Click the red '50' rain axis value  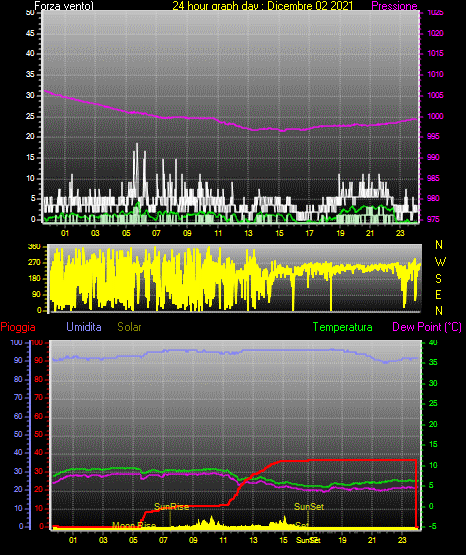pyautogui.click(x=38, y=434)
